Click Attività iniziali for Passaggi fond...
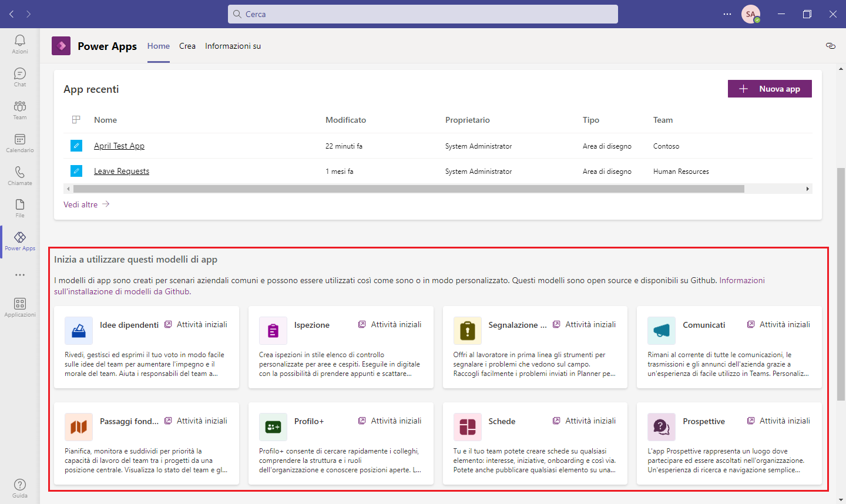Screen dimensions: 846x504 pos(196,421)
